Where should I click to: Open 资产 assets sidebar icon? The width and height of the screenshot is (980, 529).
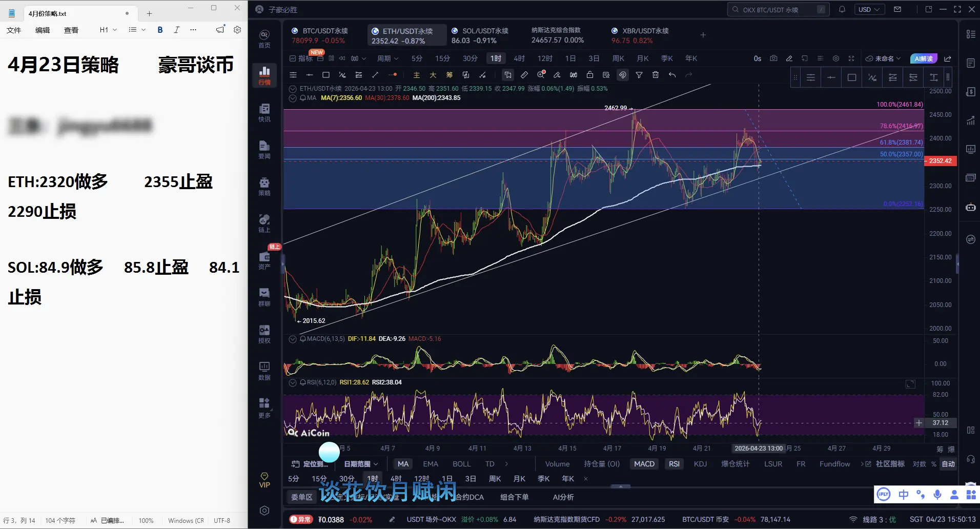264,260
